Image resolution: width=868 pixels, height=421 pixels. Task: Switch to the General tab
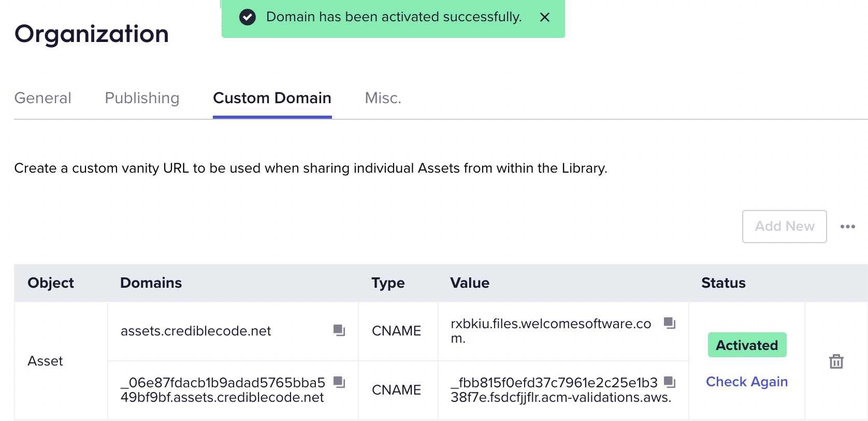(43, 98)
